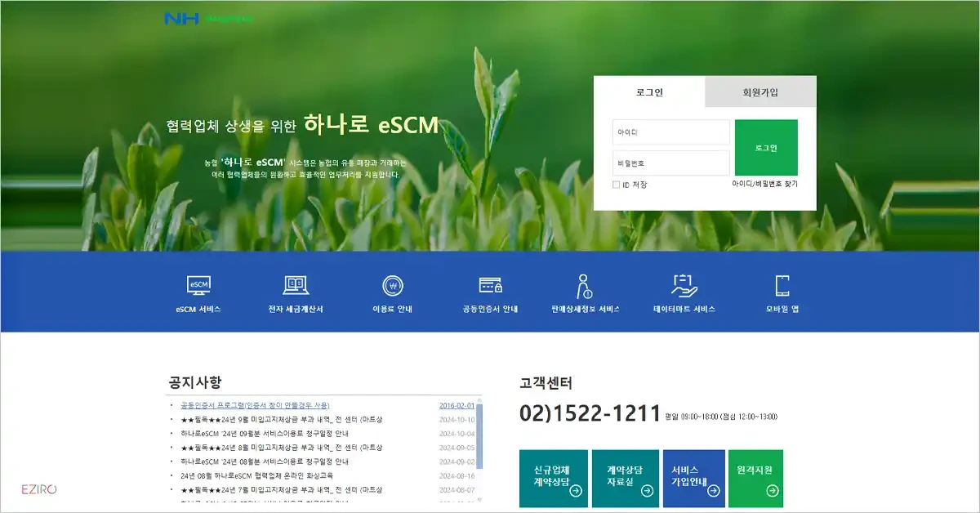Open 공동인증서 프로그램 notice link
The width and height of the screenshot is (980, 513).
coord(255,405)
